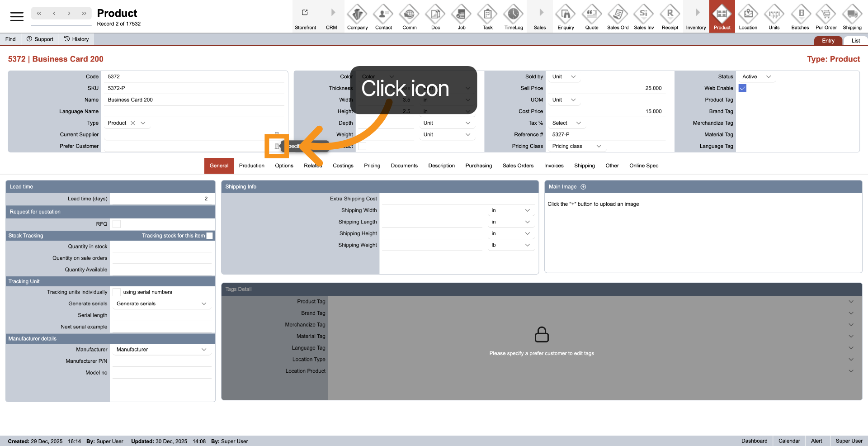Viewport: 868px width, 446px height.
Task: Open the Online Spec tab
Action: tap(643, 166)
